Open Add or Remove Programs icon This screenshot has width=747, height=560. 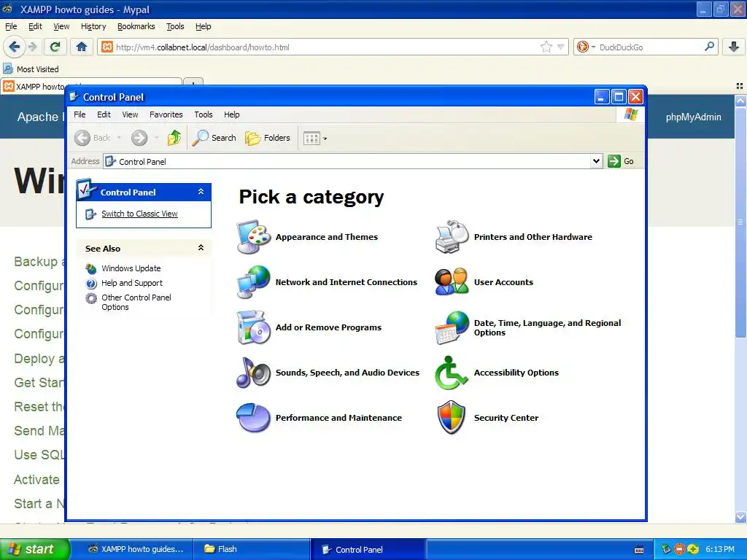(x=254, y=327)
